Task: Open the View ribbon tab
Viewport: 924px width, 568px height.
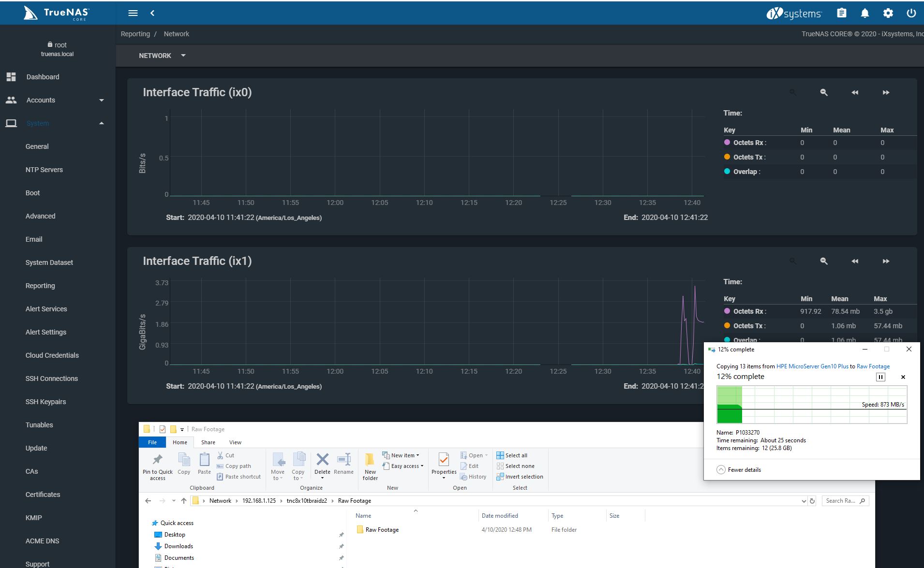Action: pyautogui.click(x=235, y=442)
